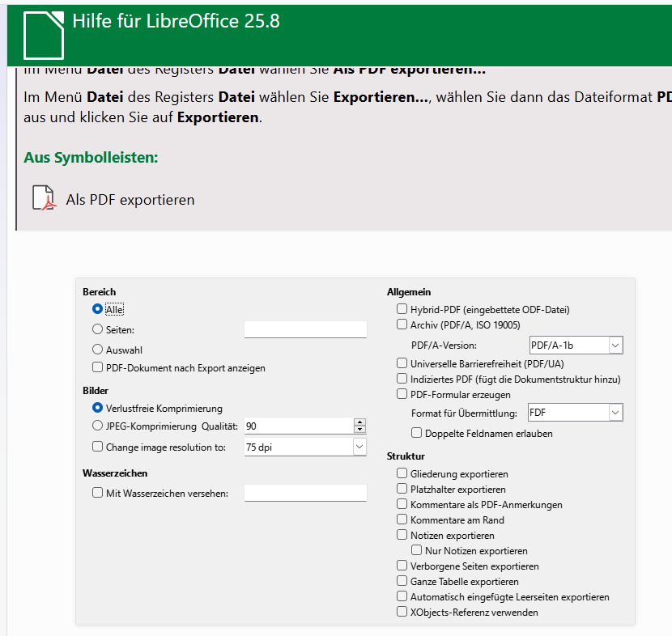Click the Hilfe für LibreOffice 25.8 title
672x636 pixels.
176,22
